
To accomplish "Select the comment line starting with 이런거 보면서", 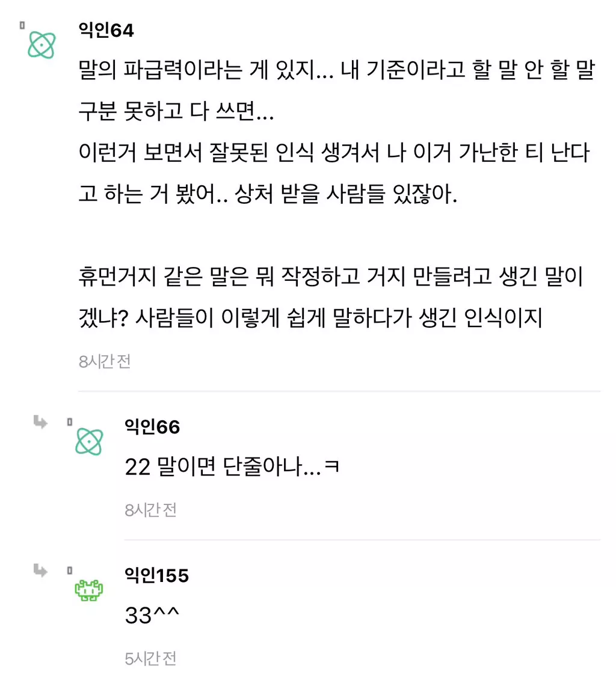I will pos(334,153).
